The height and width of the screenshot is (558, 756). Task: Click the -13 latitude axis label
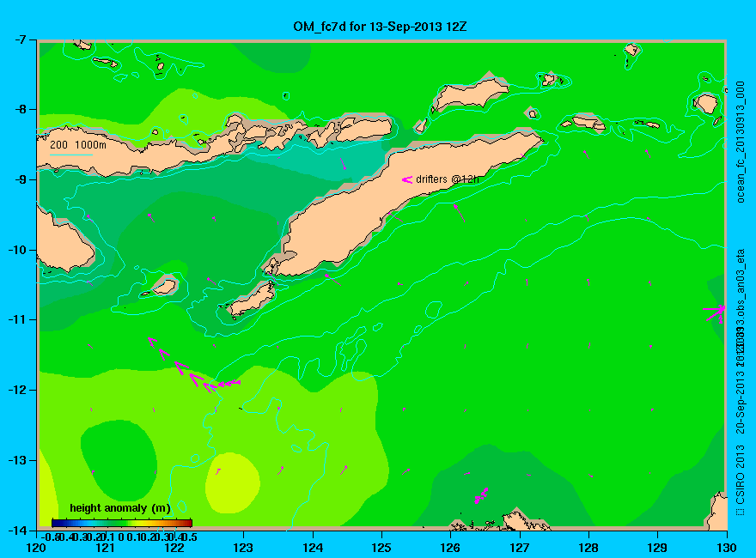click(17, 460)
